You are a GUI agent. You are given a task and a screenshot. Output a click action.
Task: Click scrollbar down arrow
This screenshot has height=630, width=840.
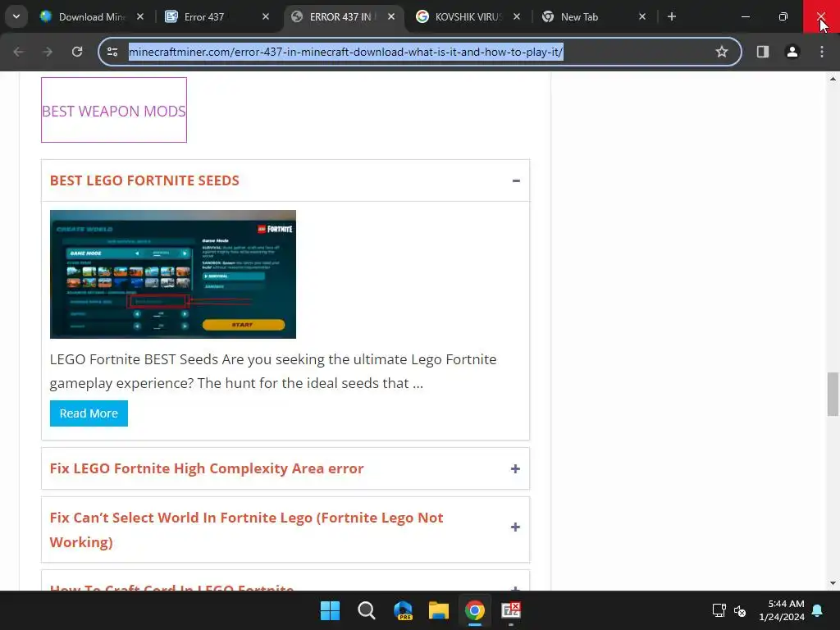click(833, 583)
